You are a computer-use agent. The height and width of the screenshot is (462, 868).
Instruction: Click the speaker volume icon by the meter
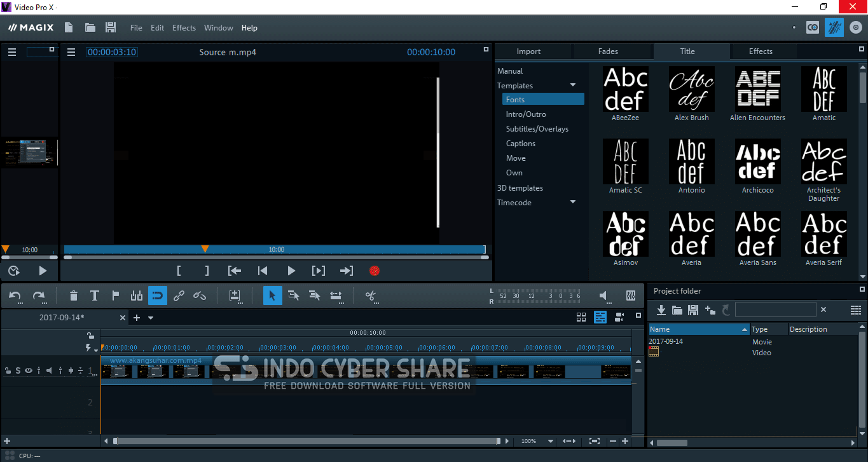pos(605,296)
